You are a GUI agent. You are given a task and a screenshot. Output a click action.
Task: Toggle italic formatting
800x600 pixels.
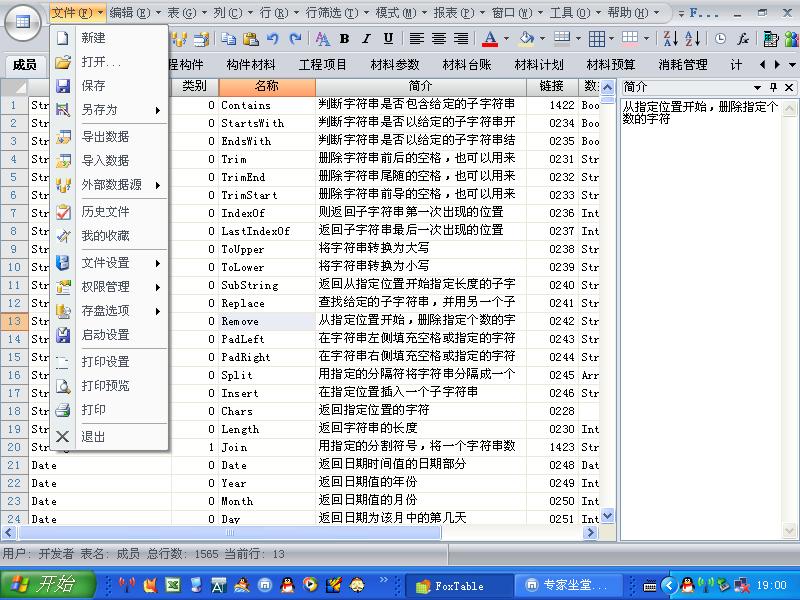pyautogui.click(x=366, y=39)
